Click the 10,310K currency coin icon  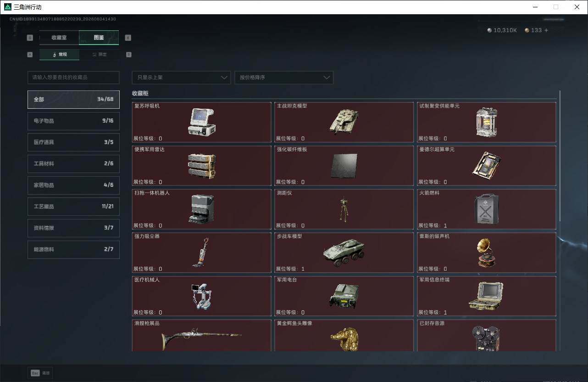coord(490,30)
